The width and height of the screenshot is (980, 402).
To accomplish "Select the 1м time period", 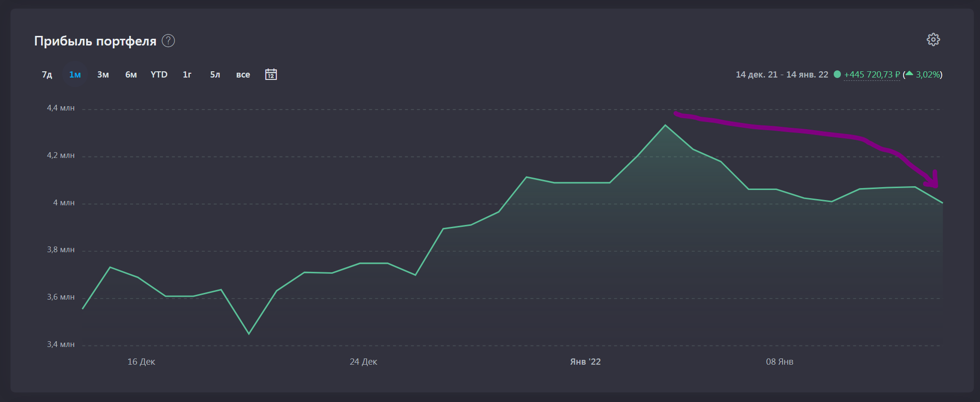I will pyautogui.click(x=75, y=75).
